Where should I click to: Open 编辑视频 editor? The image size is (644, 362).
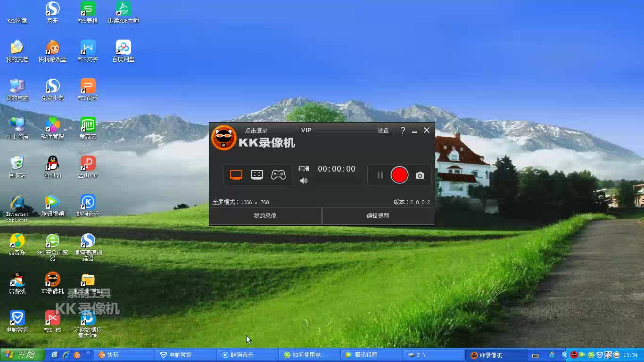[x=378, y=216]
